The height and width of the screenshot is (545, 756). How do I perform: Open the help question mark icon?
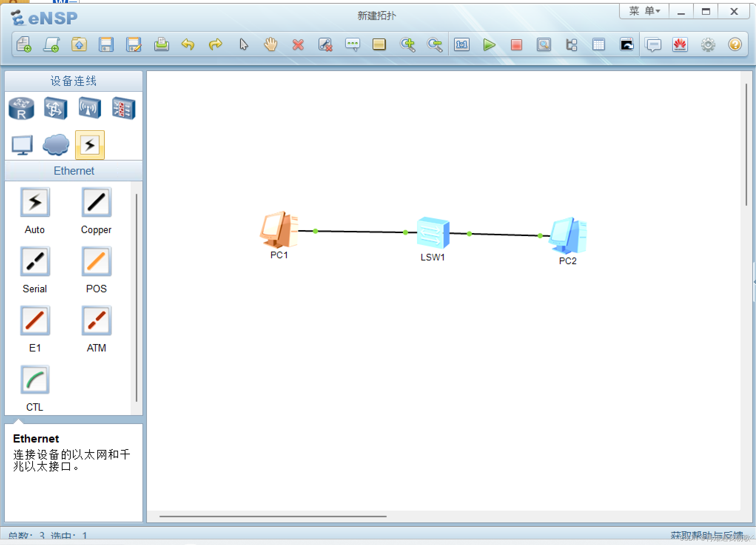[x=735, y=45]
